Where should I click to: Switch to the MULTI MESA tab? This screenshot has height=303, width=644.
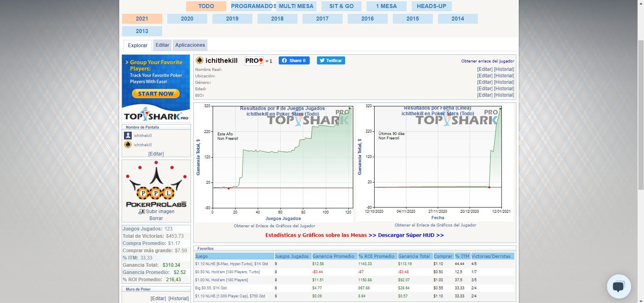coord(296,6)
